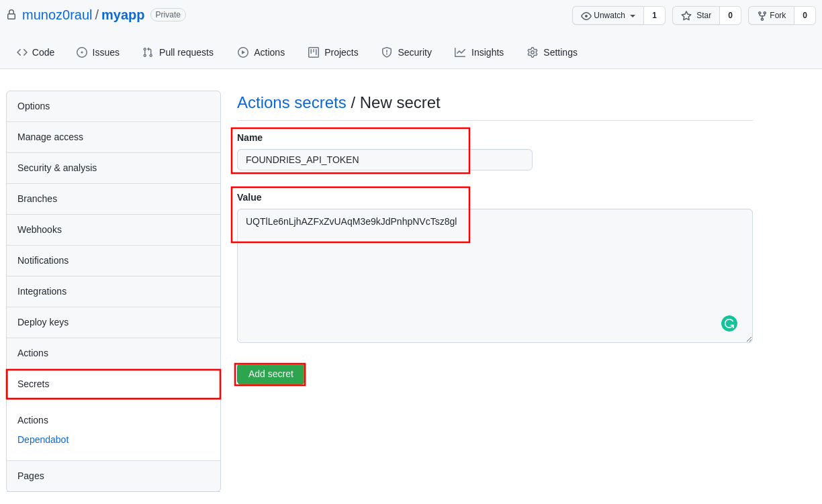The image size is (822, 504).
Task: Click the Grammarly icon in Value field
Action: point(729,323)
